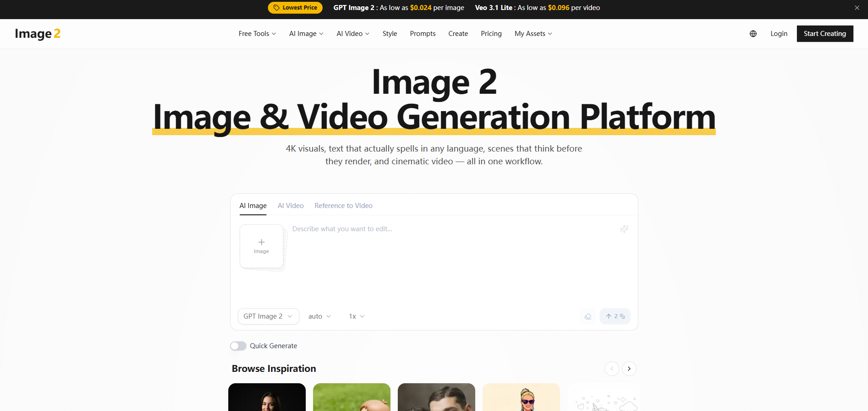868x411 pixels.
Task: Enable the Quick Generate toggle
Action: coord(238,346)
